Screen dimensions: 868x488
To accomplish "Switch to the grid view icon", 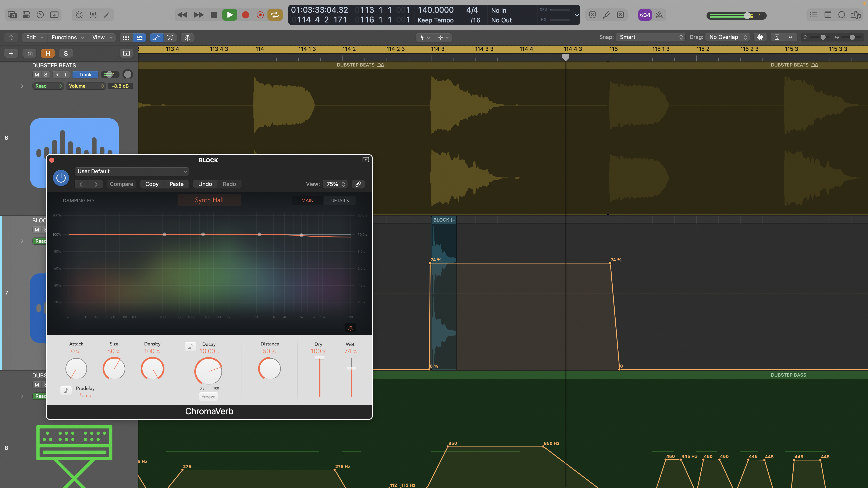I will (126, 37).
